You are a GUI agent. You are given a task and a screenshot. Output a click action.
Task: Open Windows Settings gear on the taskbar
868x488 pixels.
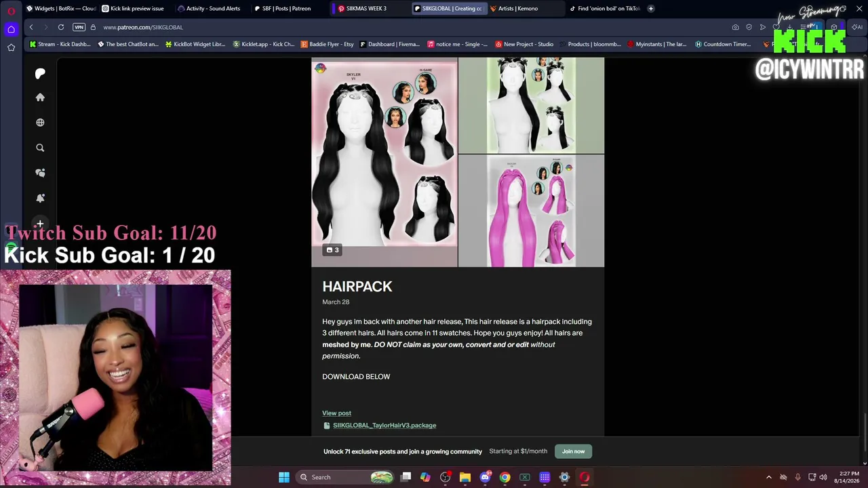click(564, 477)
